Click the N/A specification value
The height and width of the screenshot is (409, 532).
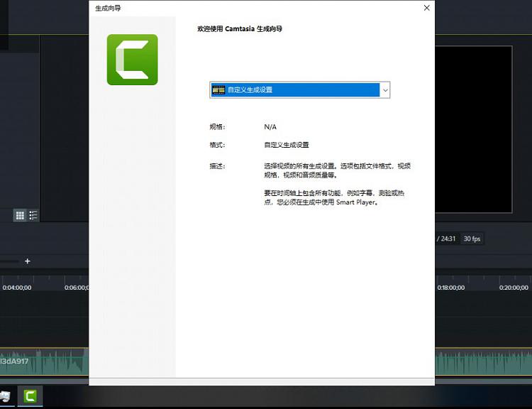click(270, 126)
